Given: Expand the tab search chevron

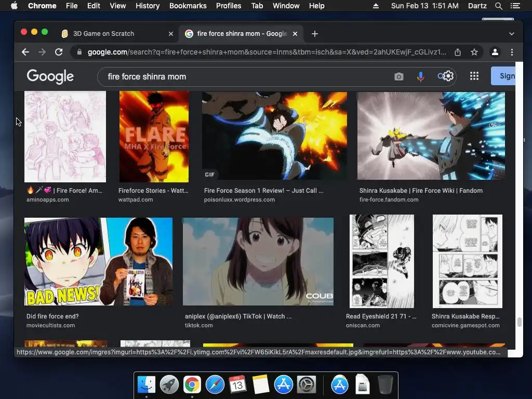Looking at the screenshot, I should (512, 34).
